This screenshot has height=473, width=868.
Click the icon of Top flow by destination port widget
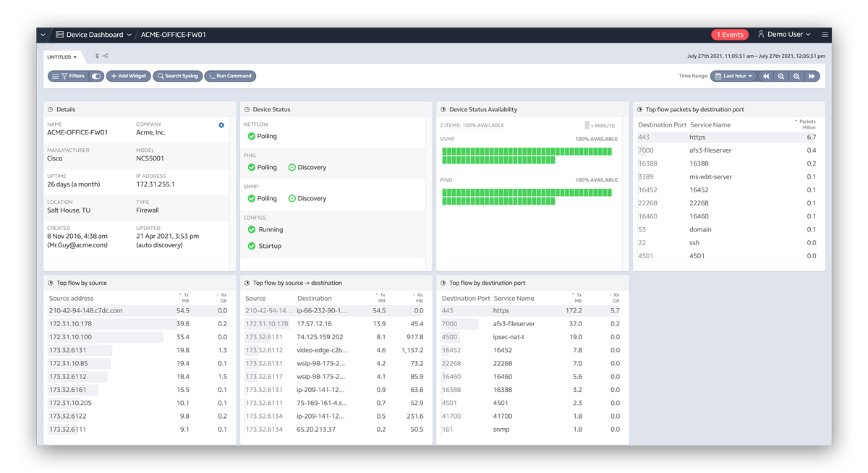coord(443,283)
